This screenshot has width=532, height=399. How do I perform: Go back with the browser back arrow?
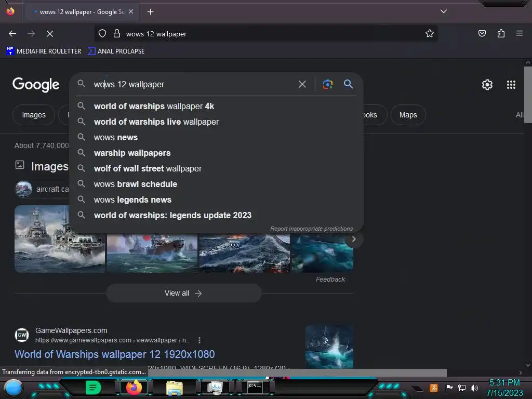[12, 34]
